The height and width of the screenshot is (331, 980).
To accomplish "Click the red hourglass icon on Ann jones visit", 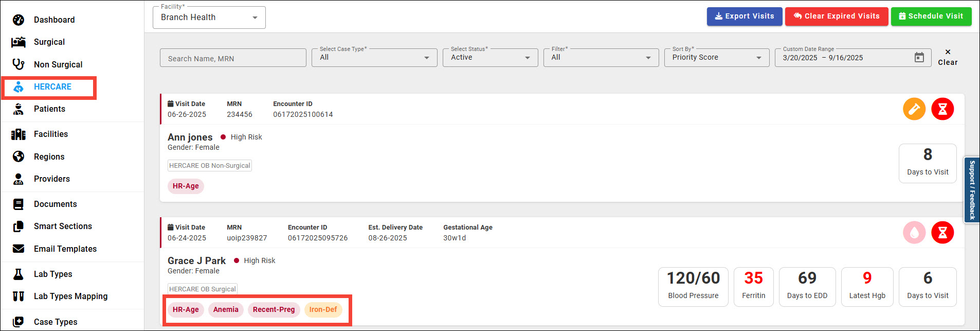I will click(x=942, y=109).
